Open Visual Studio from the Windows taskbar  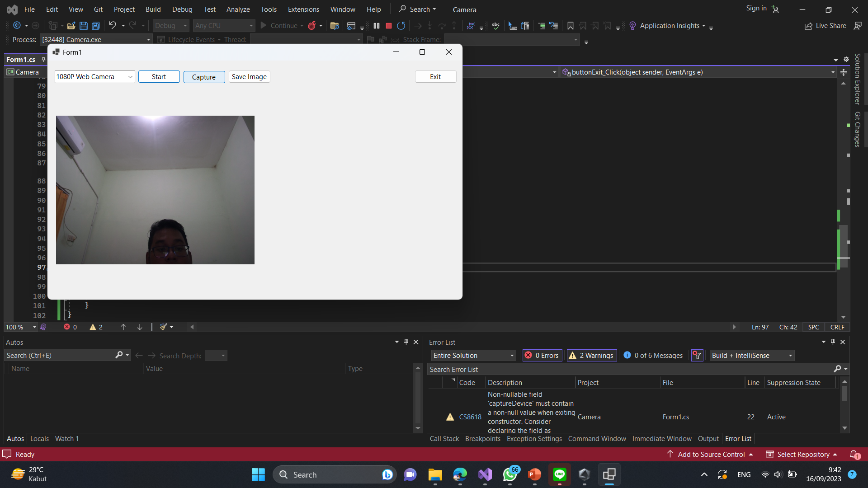click(x=485, y=474)
